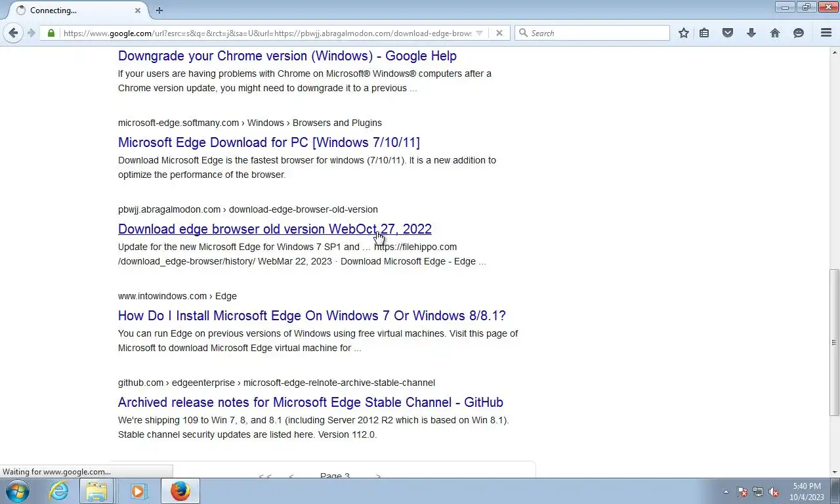
Task: Open the clock showing 5:40 PM
Action: coord(807,492)
